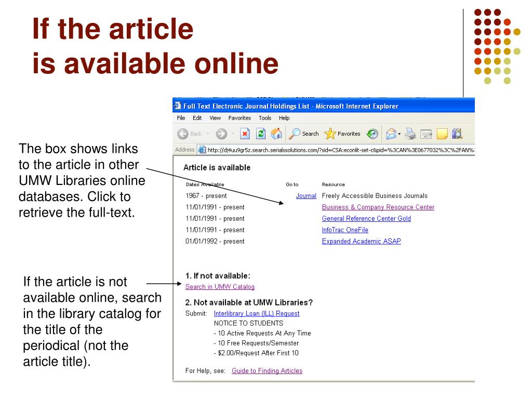Open the Tools menu

(x=265, y=118)
